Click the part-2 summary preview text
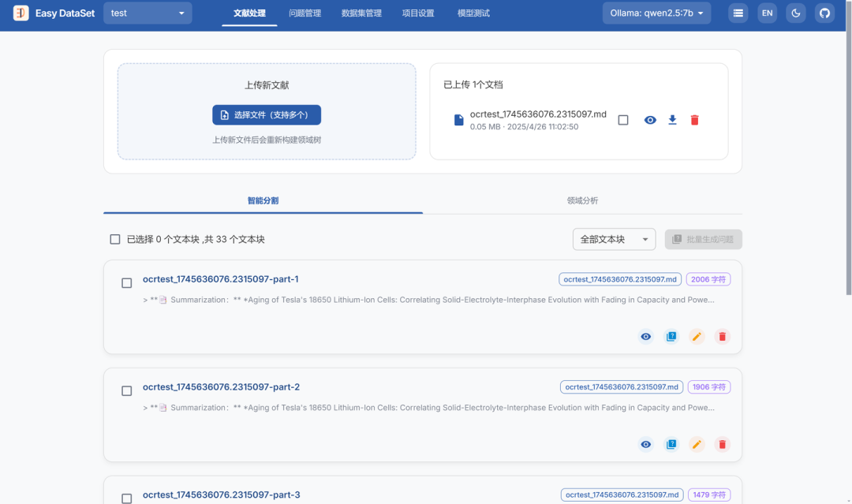The width and height of the screenshot is (852, 504). click(428, 407)
